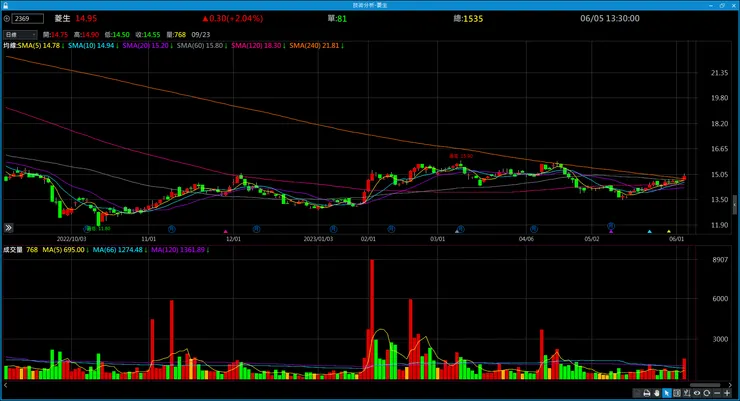Click the monthly marker circle after 02/01
The height and width of the screenshot is (401, 740).
point(391,229)
